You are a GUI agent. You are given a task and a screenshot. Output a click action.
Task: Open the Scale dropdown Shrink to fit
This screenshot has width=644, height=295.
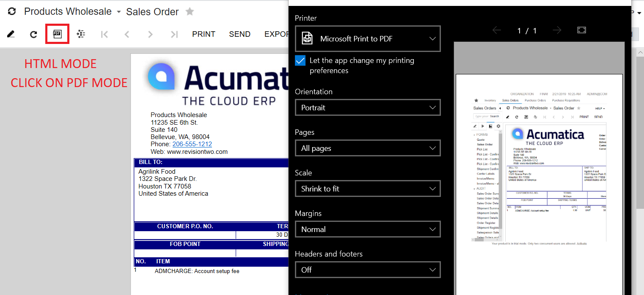click(368, 189)
